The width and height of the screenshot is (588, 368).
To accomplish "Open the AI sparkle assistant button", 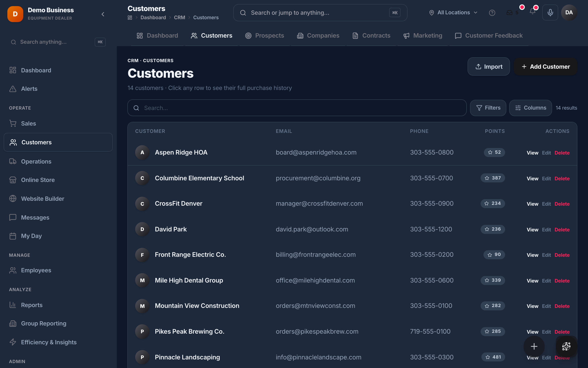I will (x=566, y=346).
